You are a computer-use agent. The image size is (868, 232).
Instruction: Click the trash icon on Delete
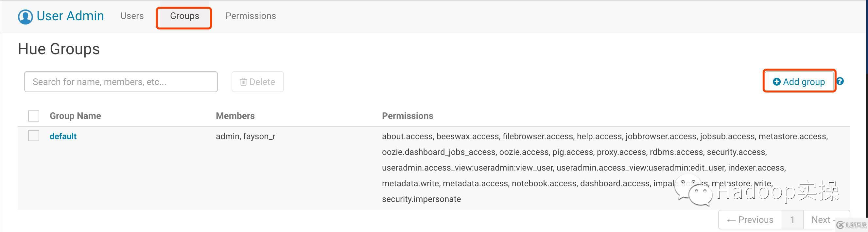point(243,82)
